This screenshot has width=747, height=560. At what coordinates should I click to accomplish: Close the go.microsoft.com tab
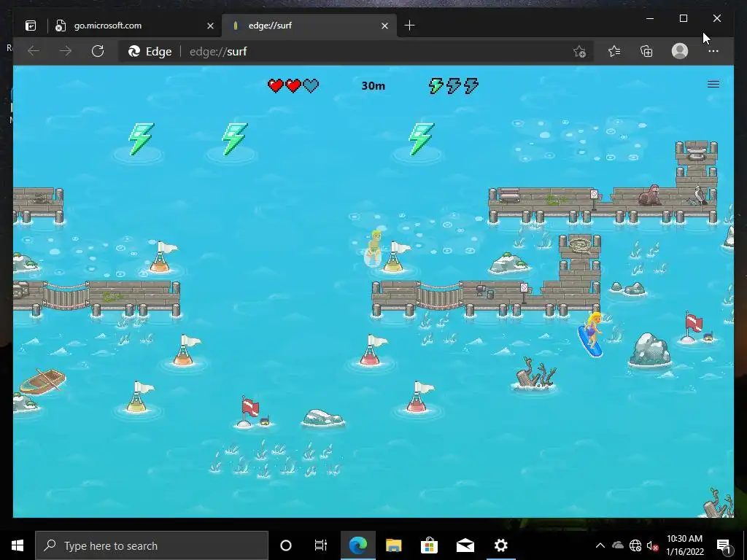[210, 26]
